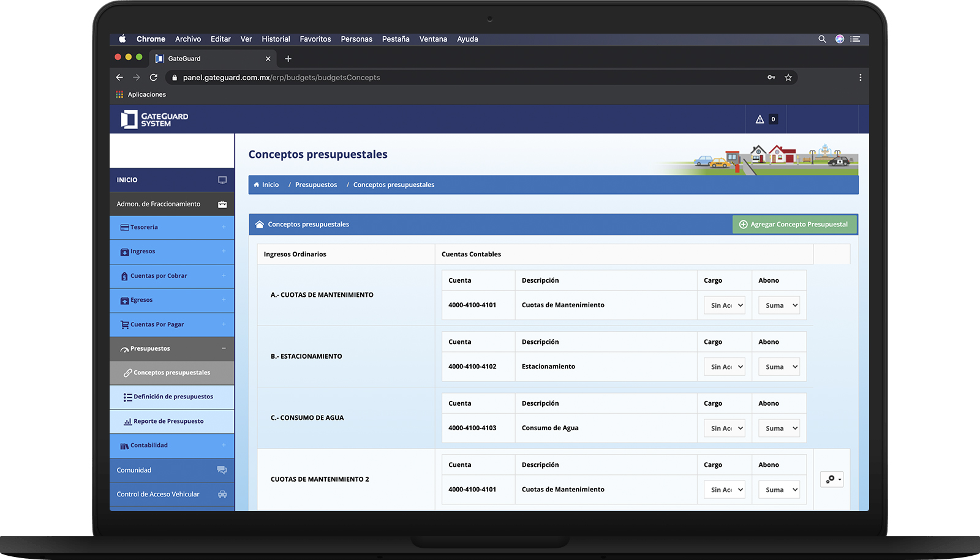Viewport: 980px width, 560px height.
Task: Click the Siri icon in the menu bar
Action: (x=840, y=39)
